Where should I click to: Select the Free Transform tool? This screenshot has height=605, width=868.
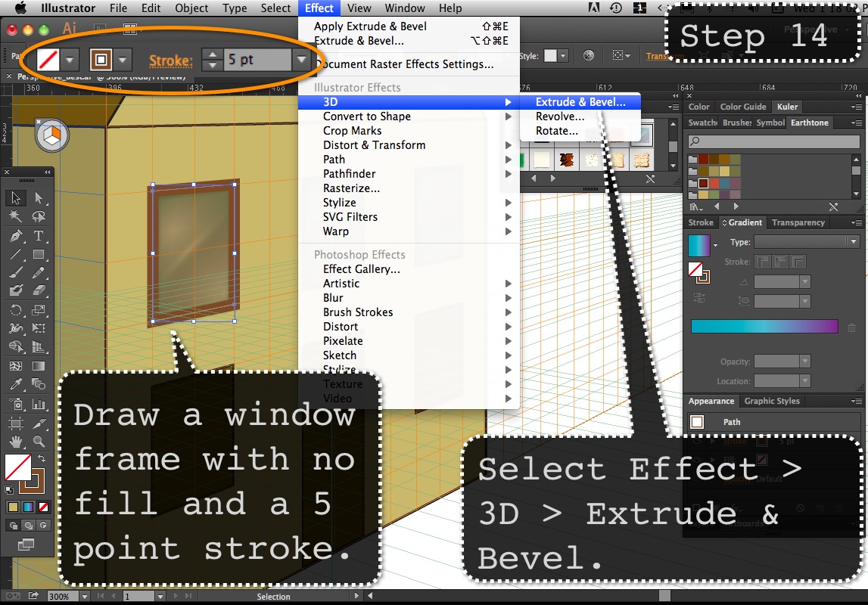click(38, 328)
